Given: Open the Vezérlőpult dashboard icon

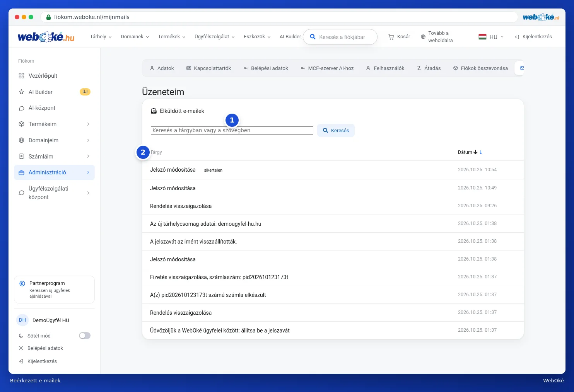Looking at the screenshot, I should tap(21, 76).
